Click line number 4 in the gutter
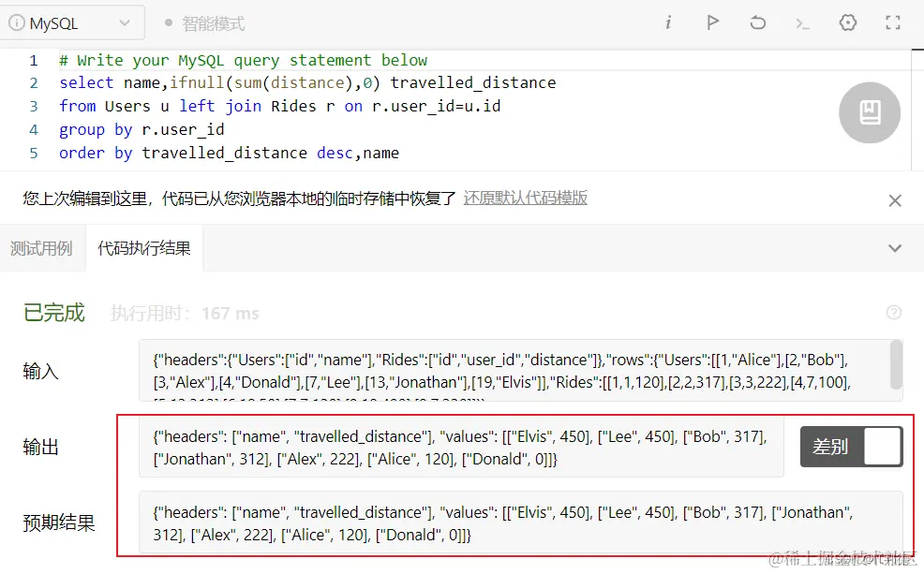 click(x=34, y=129)
